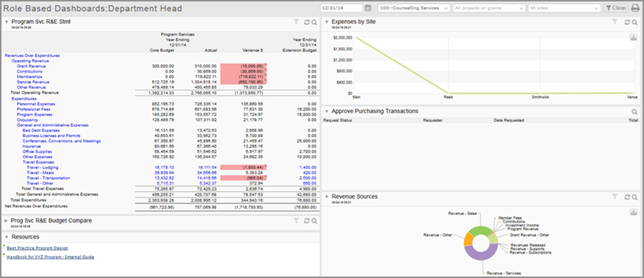
Task: Open the All projects or grants dropdown
Action: (x=489, y=8)
